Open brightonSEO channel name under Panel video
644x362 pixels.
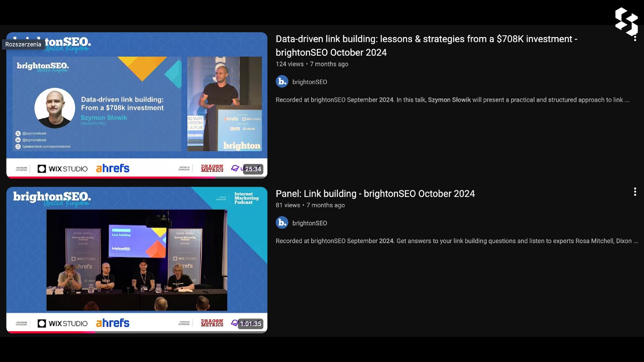[309, 223]
